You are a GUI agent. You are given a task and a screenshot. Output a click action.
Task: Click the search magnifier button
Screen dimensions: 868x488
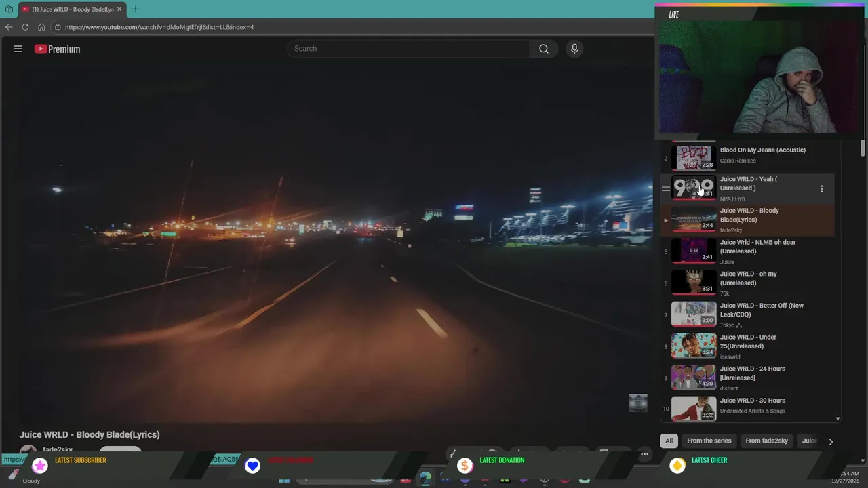coord(544,49)
